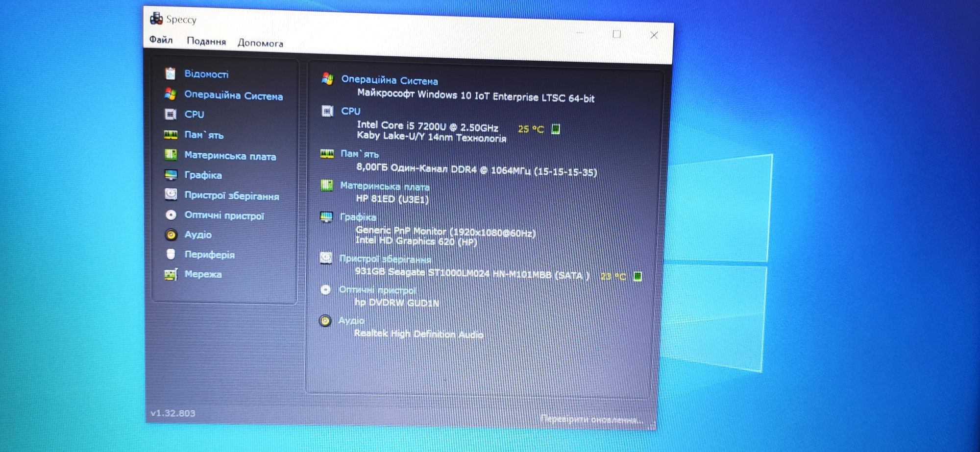This screenshot has height=452, width=980.
Task: Click the Speccy title bar app icon
Action: (156, 19)
